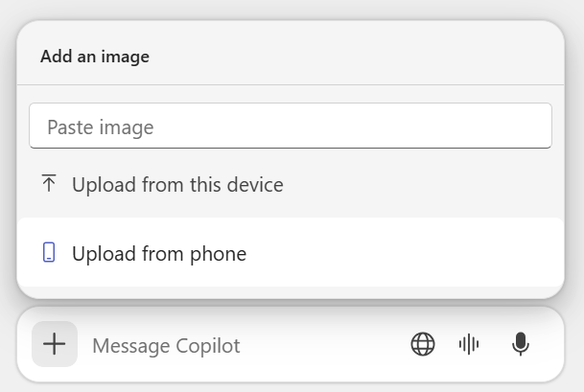Screen dimensions: 584x392
Task: Click the "Add an image" header title
Action: (x=95, y=57)
